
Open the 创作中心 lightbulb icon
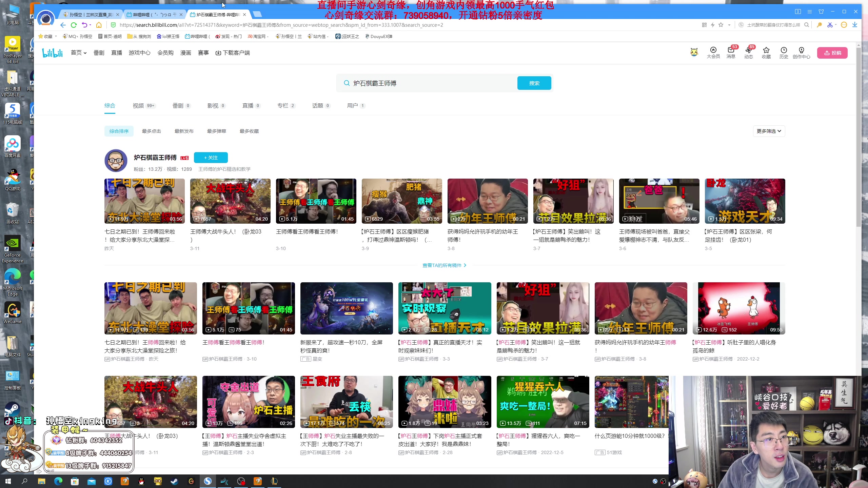802,53
